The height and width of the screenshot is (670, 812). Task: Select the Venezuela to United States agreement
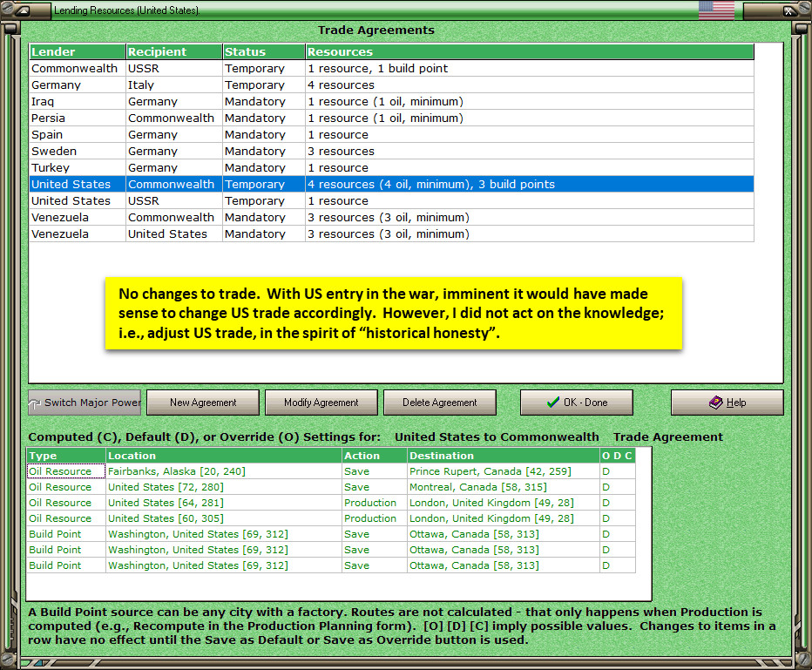pos(391,234)
